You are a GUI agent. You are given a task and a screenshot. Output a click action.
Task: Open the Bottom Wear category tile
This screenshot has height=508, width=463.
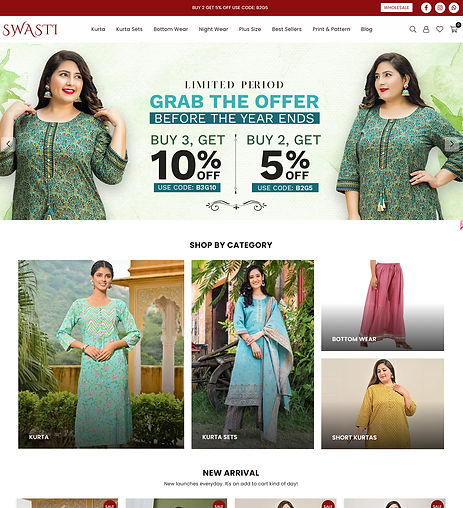382,305
